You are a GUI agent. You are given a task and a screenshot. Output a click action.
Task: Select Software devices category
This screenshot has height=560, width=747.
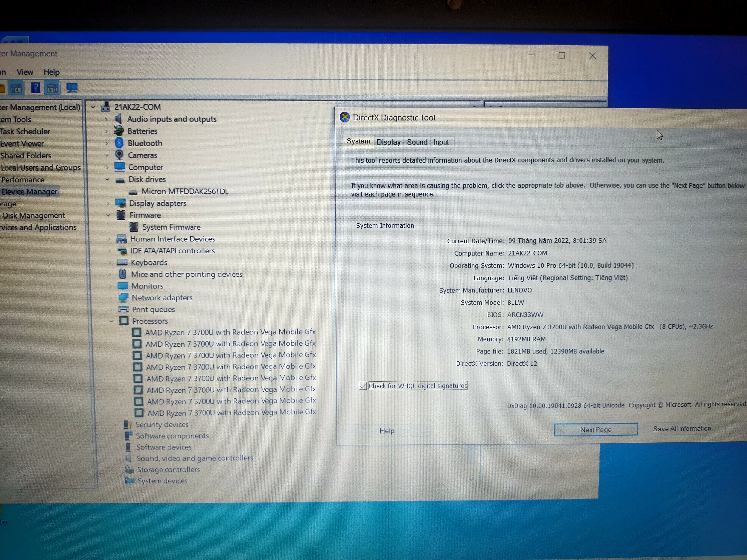pos(164,447)
